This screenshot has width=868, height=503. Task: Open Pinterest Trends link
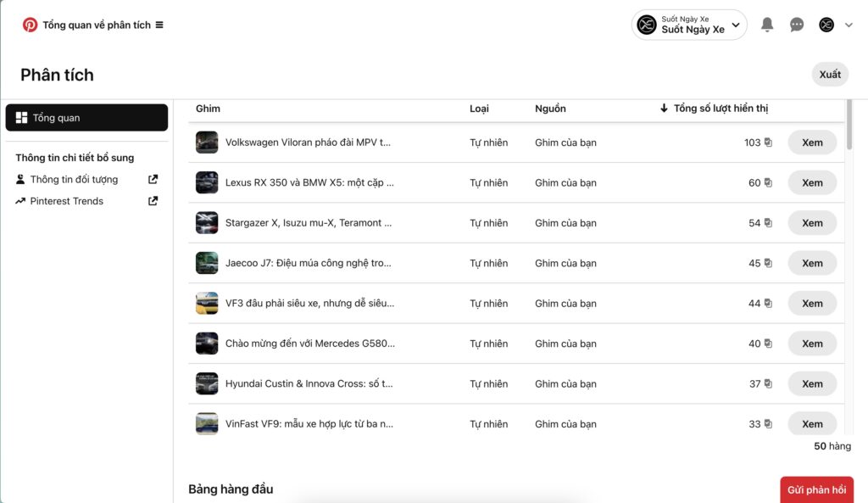pos(66,201)
